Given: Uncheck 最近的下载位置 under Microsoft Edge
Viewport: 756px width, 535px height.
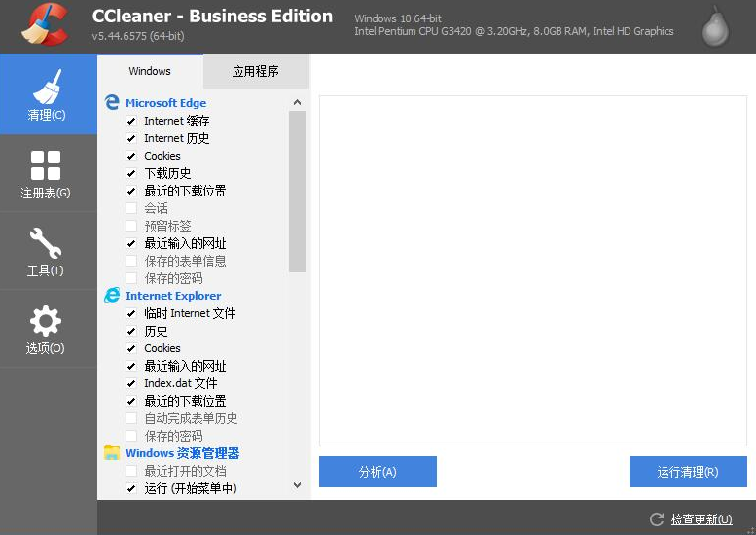Looking at the screenshot, I should tap(131, 191).
